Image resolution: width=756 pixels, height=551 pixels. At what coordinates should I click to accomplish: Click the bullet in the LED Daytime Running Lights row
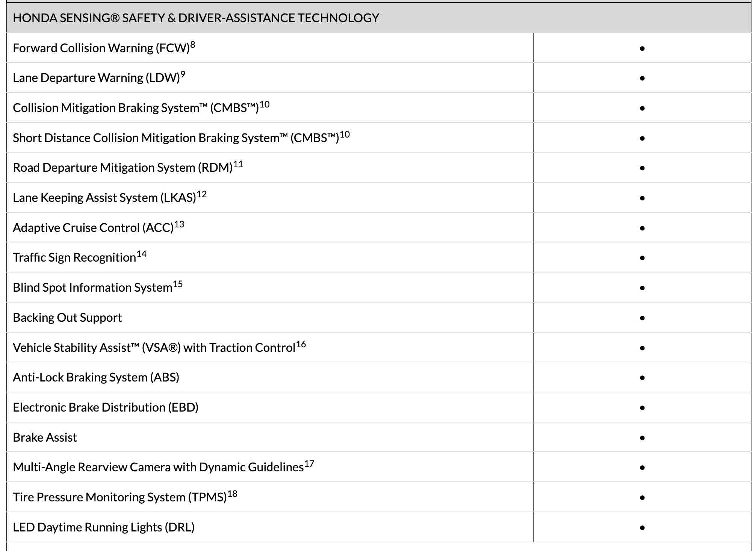[x=642, y=528]
